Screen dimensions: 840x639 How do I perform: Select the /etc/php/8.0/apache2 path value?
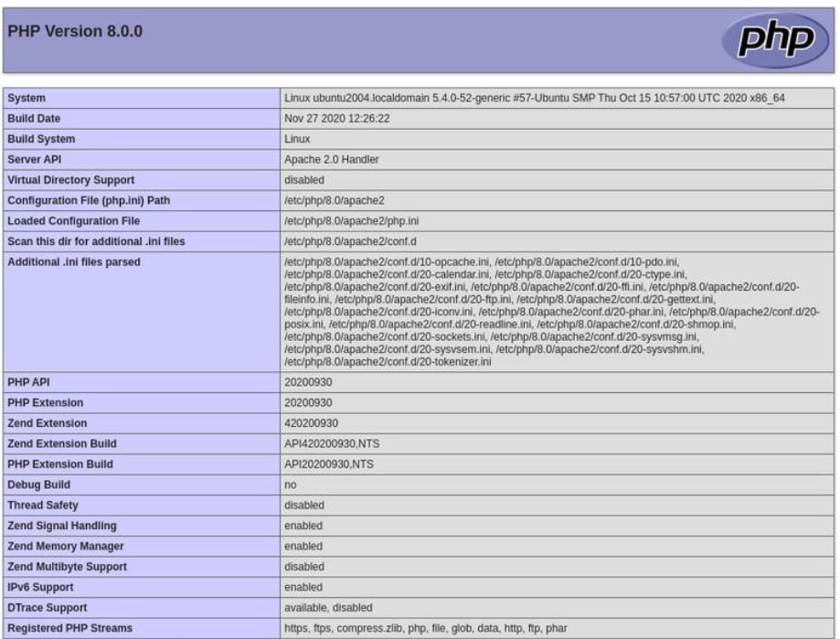335,200
